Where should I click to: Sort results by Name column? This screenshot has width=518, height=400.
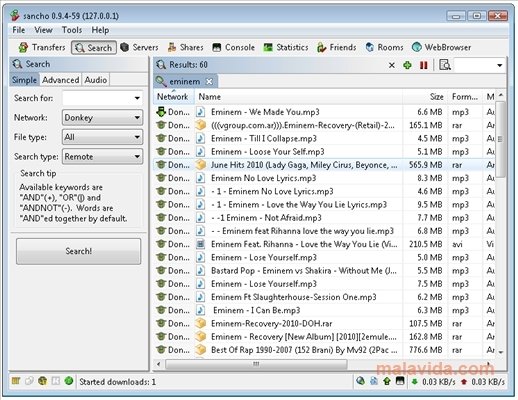(298, 97)
